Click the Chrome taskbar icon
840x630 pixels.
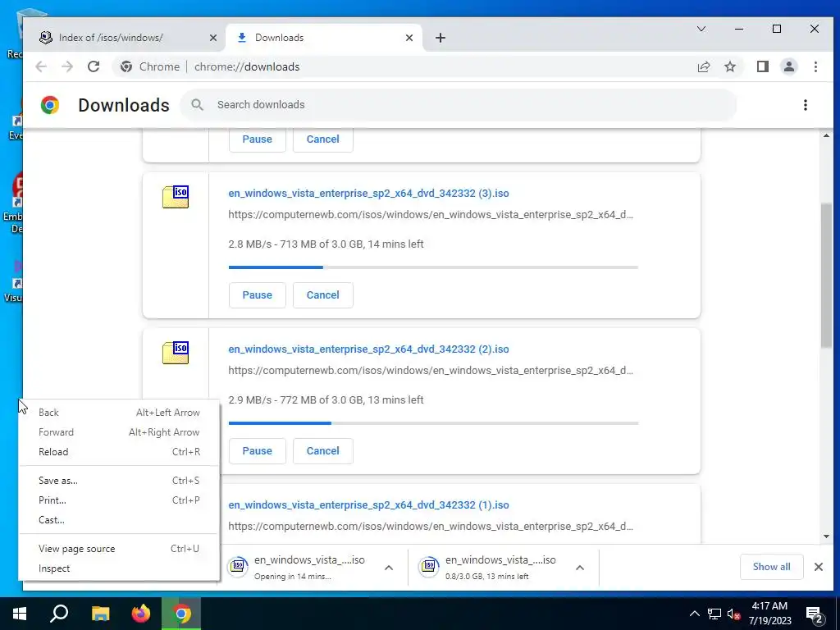181,614
